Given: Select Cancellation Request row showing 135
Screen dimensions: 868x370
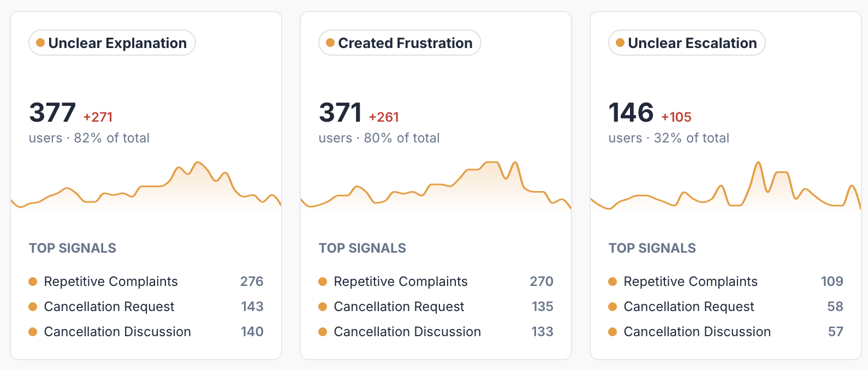Looking at the screenshot, I should pyautogui.click(x=436, y=307).
